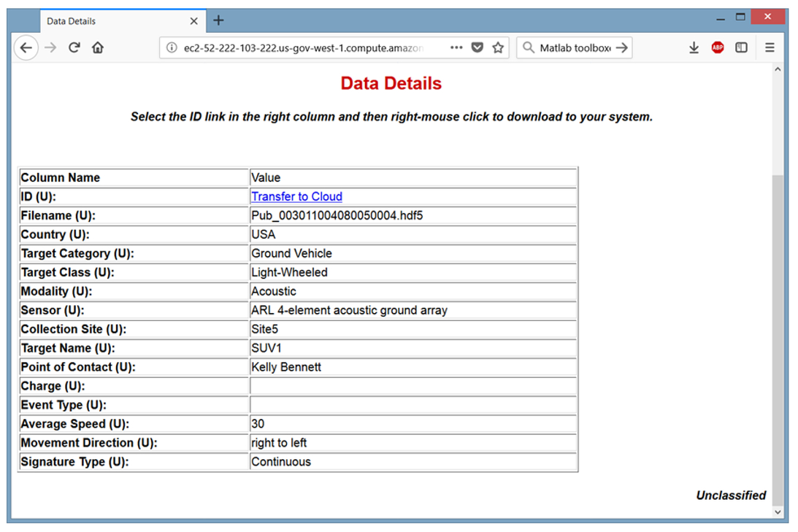798x532 pixels.
Task: Click the Unclassified label
Action: [x=731, y=496]
